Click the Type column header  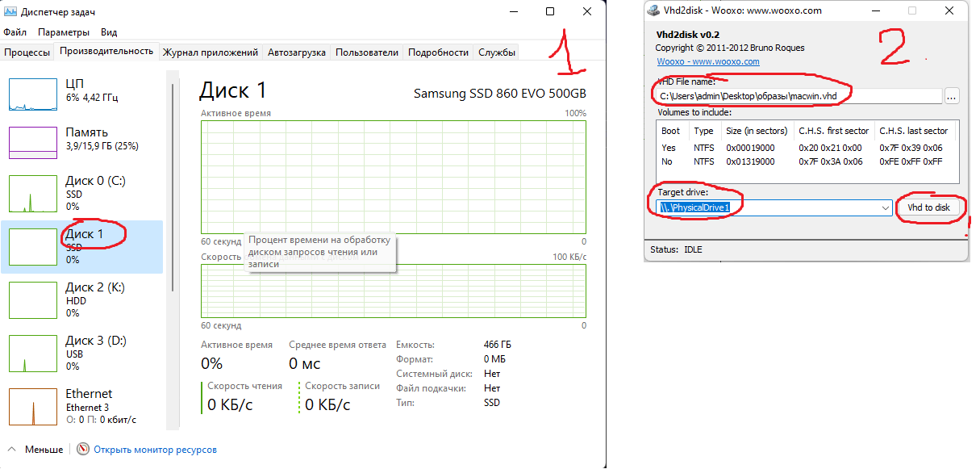705,131
